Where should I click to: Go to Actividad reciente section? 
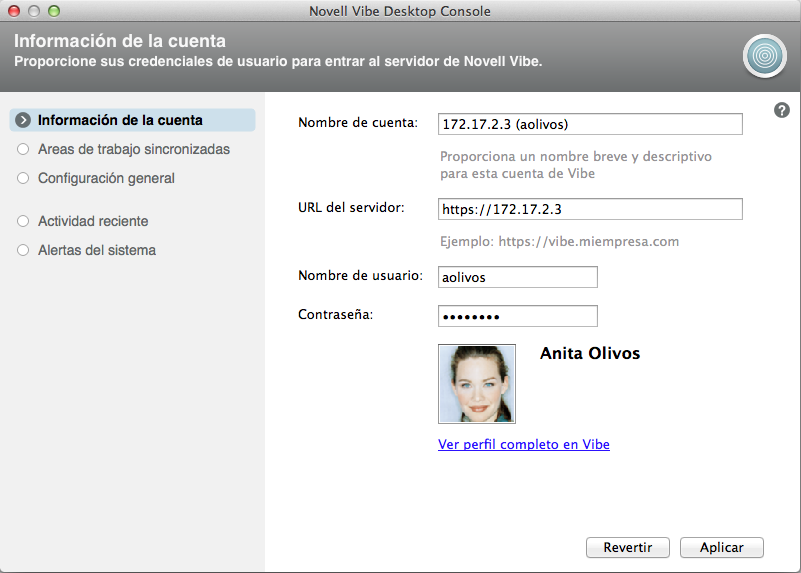point(93,221)
